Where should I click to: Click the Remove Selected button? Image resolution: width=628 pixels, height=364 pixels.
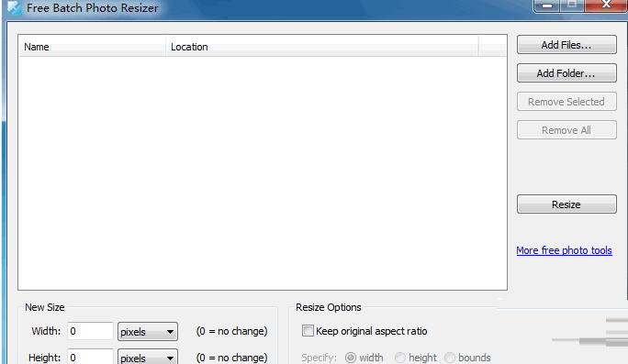click(x=566, y=102)
